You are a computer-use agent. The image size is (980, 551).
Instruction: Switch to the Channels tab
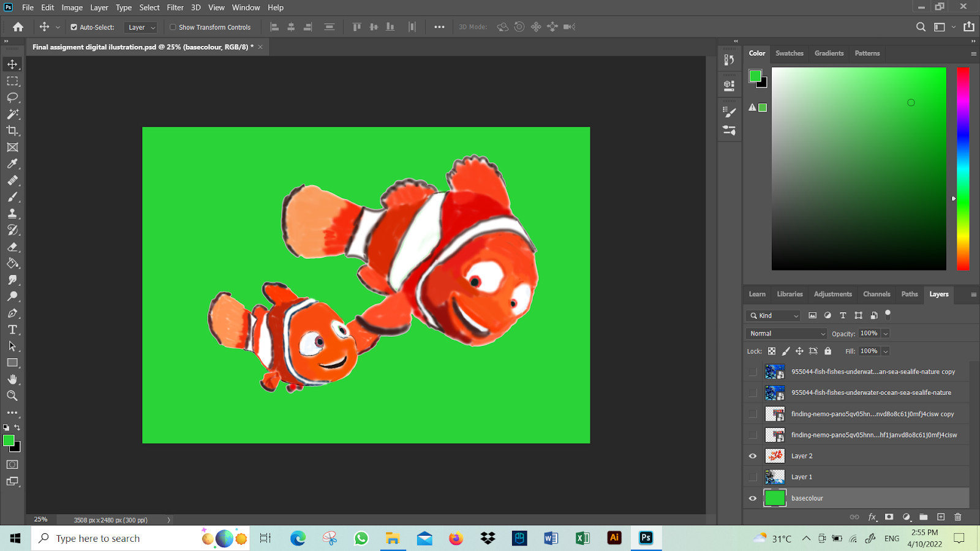876,294
